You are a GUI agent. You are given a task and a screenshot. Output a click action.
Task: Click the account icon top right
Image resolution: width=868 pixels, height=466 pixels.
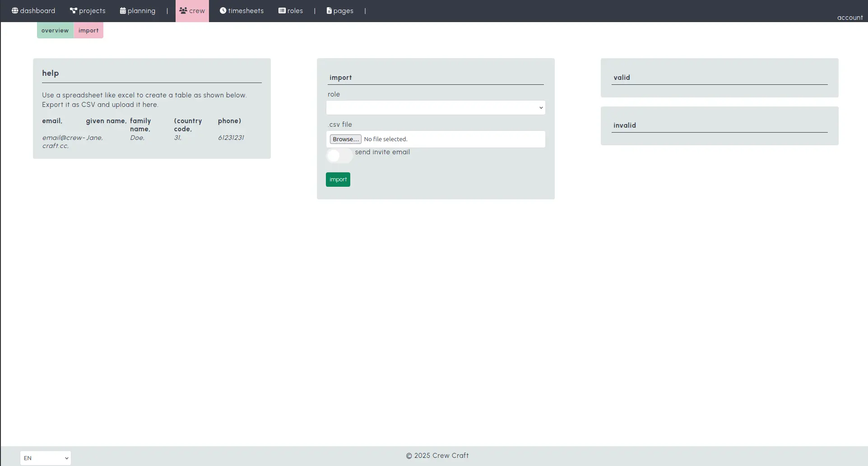click(x=849, y=17)
